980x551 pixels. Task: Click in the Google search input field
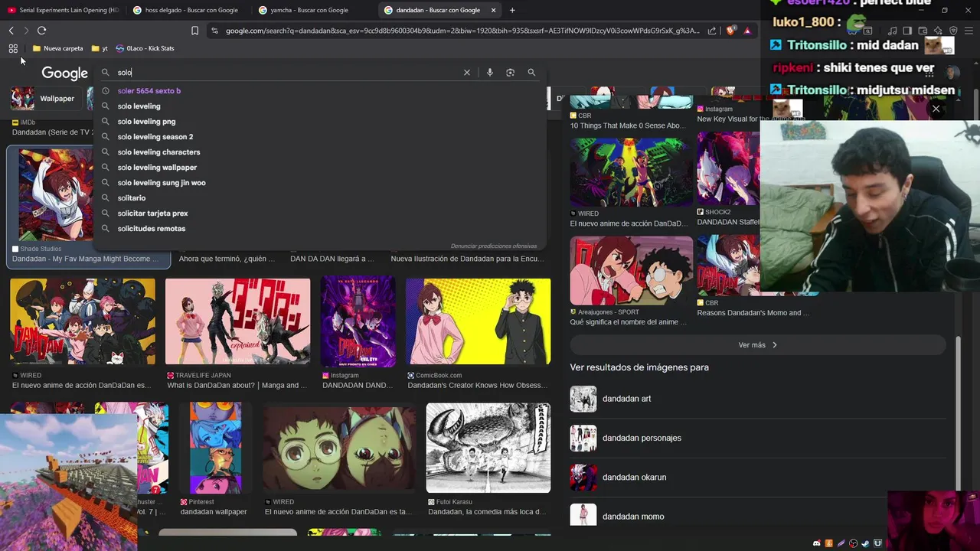tap(287, 72)
